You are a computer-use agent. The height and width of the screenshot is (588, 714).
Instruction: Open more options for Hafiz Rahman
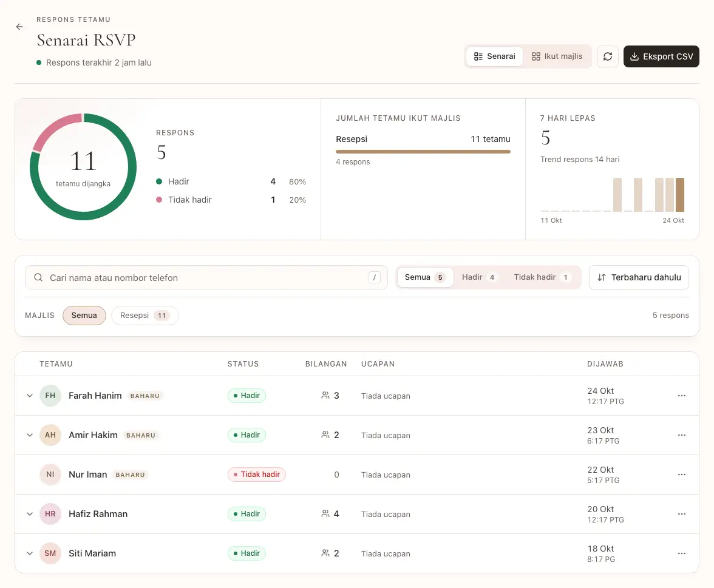click(682, 514)
